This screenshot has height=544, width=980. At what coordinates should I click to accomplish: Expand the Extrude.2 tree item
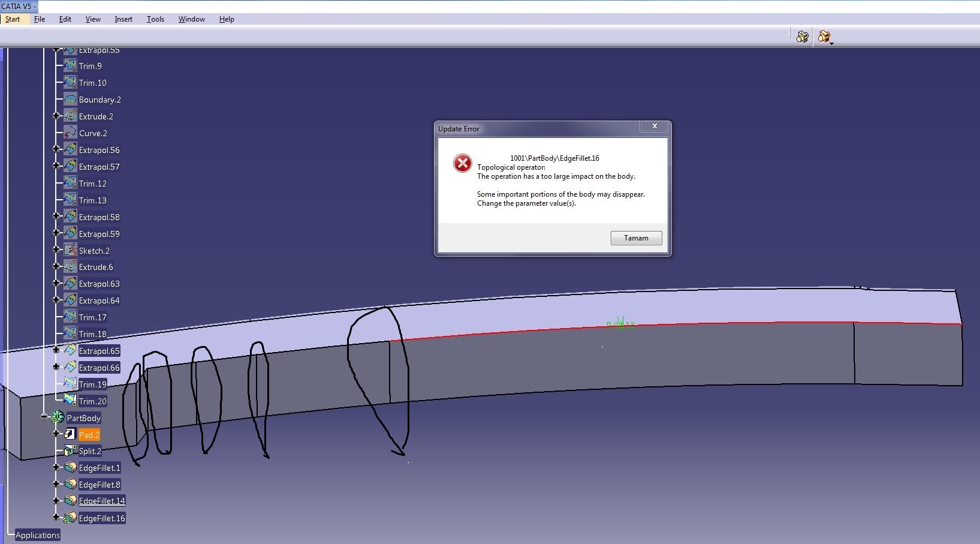pyautogui.click(x=56, y=116)
